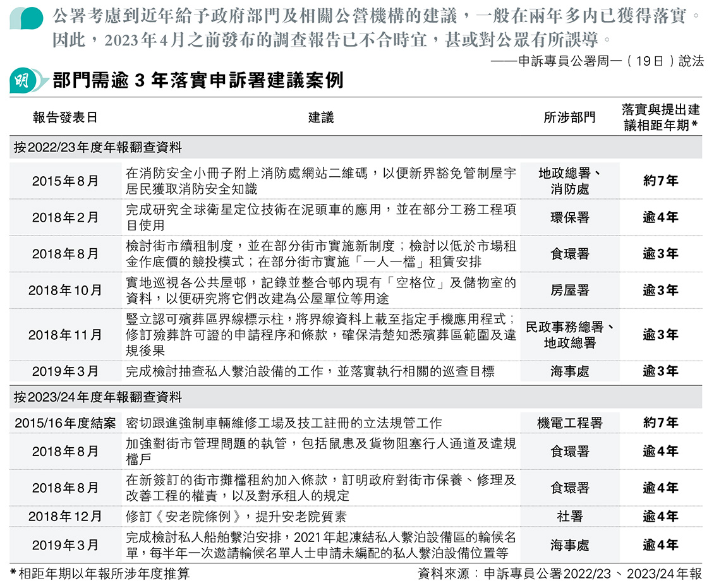
Task: Click the Ming Pao 明 logo icon
Action: 25,81
